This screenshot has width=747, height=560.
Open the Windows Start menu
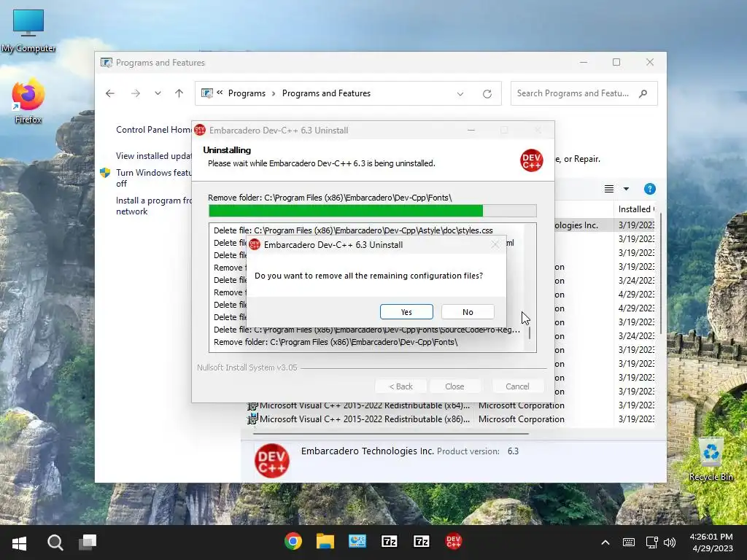[19, 542]
